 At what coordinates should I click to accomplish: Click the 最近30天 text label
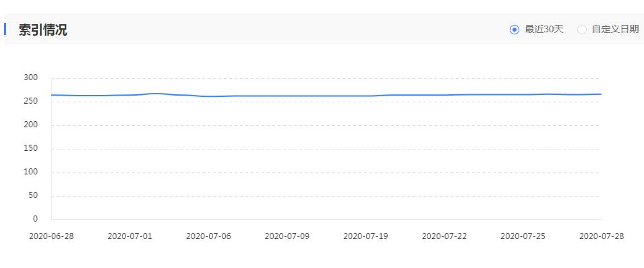pyautogui.click(x=544, y=30)
